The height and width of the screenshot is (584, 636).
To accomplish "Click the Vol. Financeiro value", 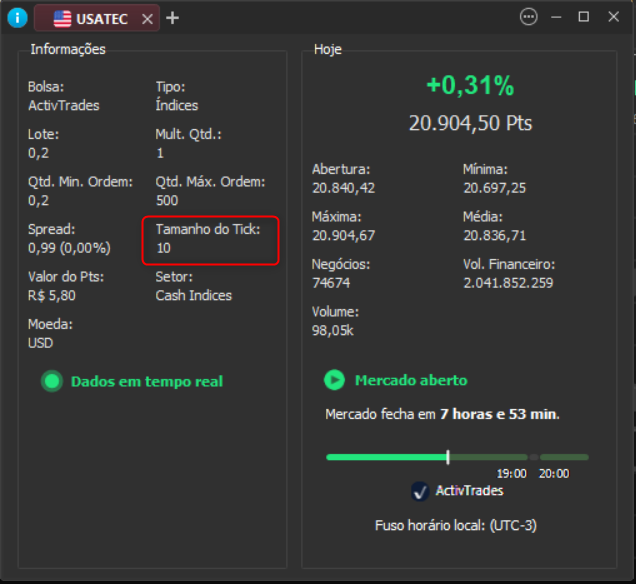I will pyautogui.click(x=507, y=283).
